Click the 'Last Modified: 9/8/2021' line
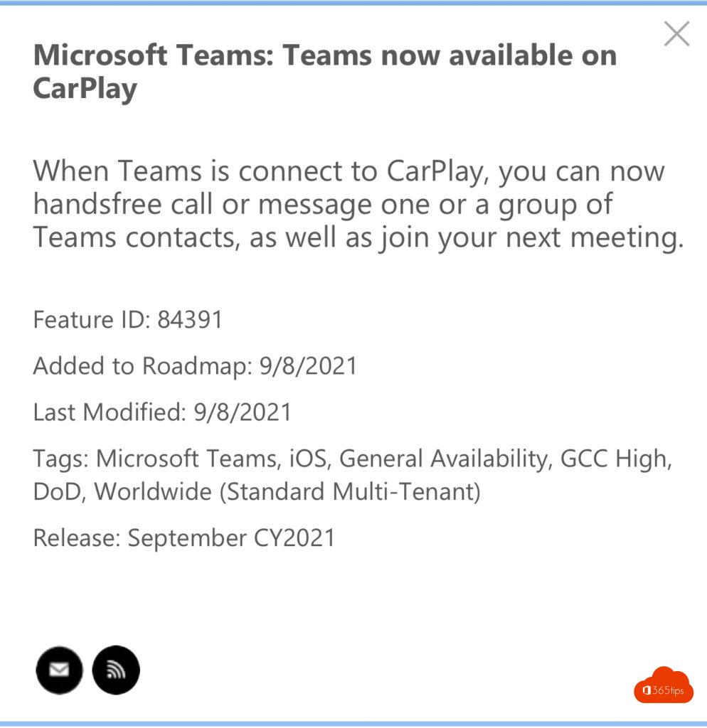 [162, 412]
